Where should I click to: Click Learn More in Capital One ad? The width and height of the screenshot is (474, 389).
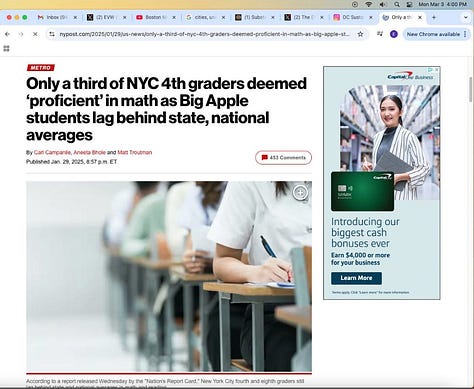click(x=356, y=278)
